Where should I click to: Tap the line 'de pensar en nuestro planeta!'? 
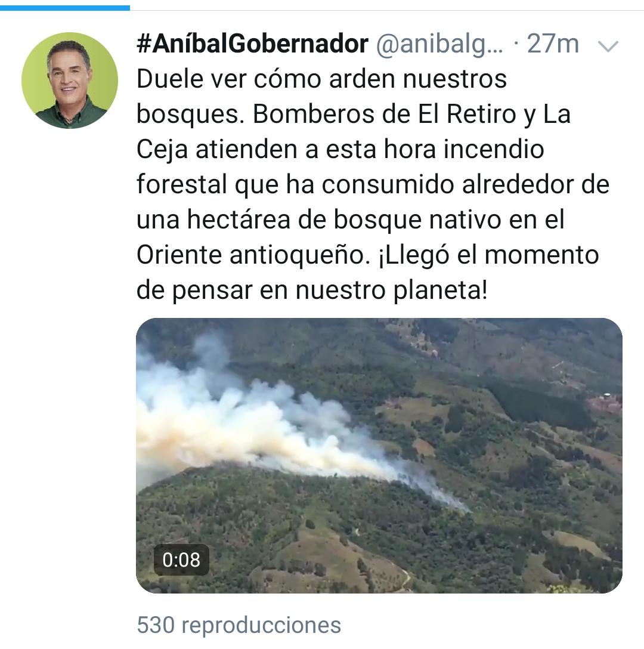pos(312,290)
